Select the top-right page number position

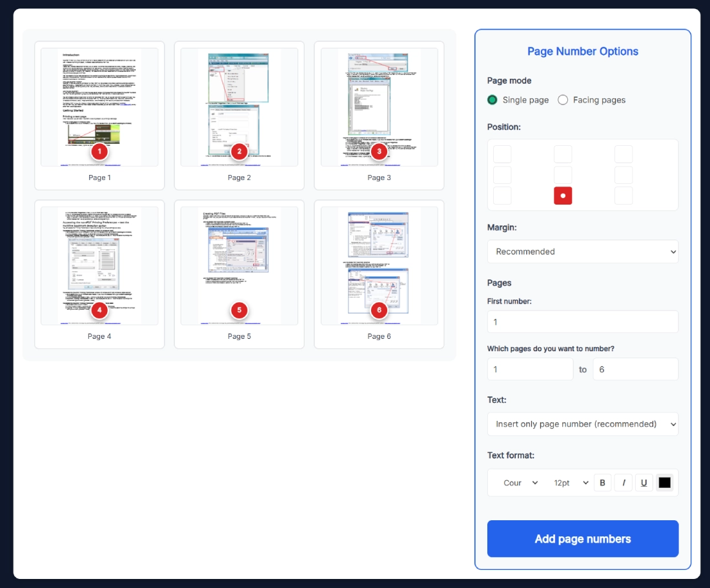pyautogui.click(x=623, y=154)
